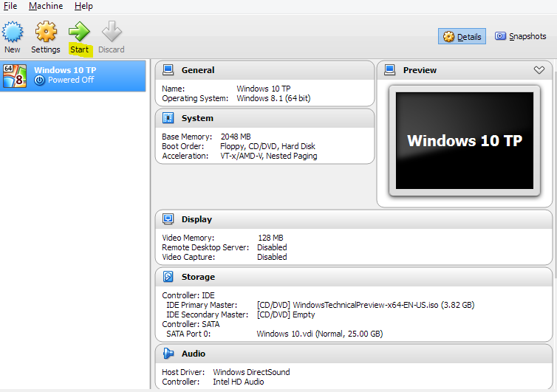This screenshot has height=392, width=557.
Task: Click 'Windows DirectSound' host driver value
Action: click(251, 372)
